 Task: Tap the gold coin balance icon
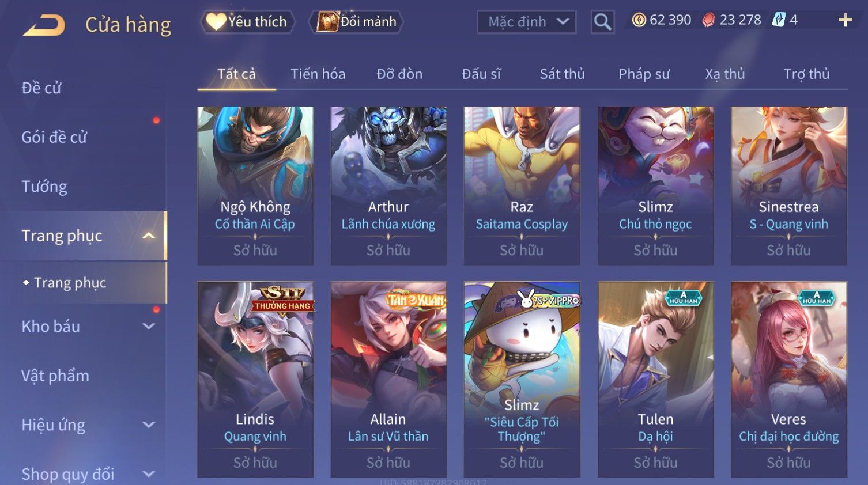point(639,20)
